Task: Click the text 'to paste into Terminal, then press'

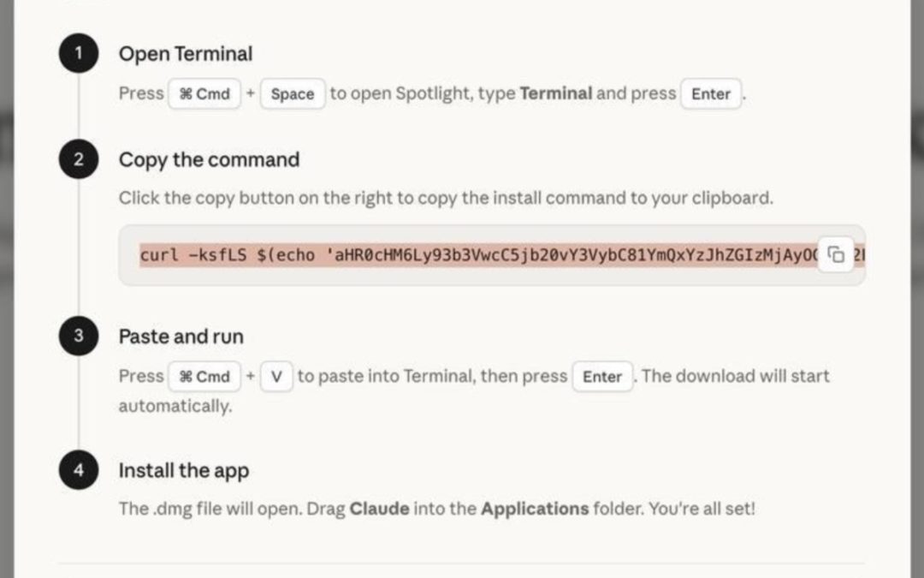Action: click(x=432, y=376)
